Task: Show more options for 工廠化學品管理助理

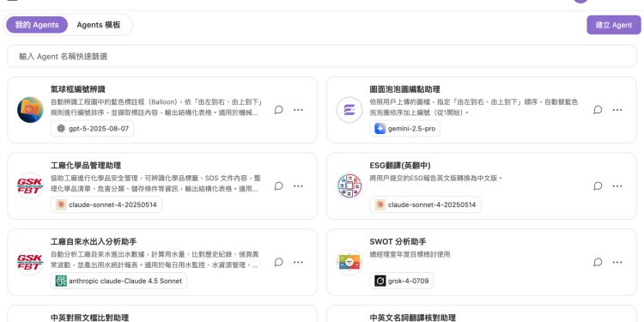Action: [298, 186]
